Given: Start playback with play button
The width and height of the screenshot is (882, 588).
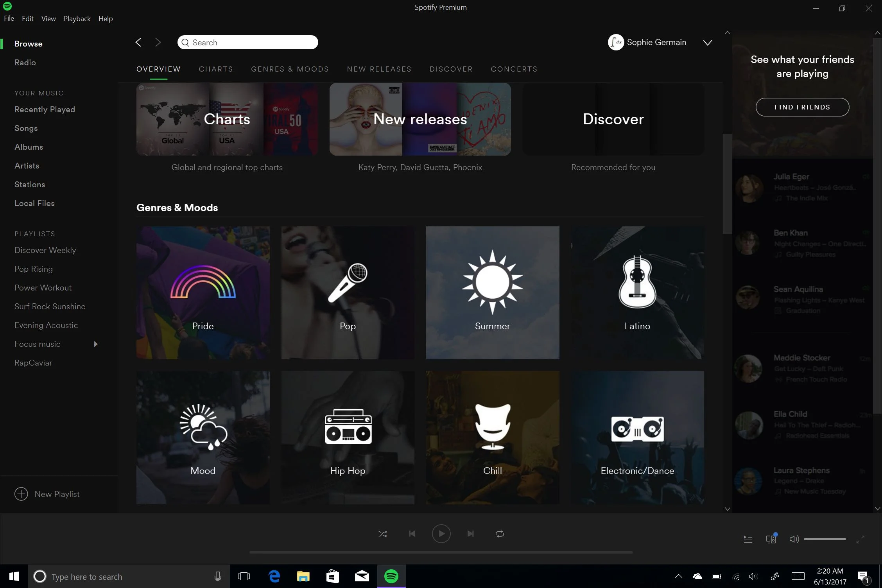Looking at the screenshot, I should click(x=441, y=534).
